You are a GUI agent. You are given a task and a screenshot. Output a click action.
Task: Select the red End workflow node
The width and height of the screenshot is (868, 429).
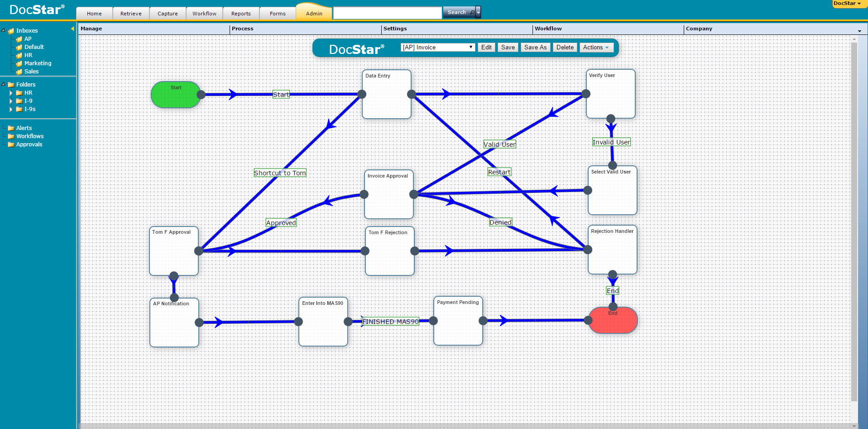pyautogui.click(x=613, y=323)
